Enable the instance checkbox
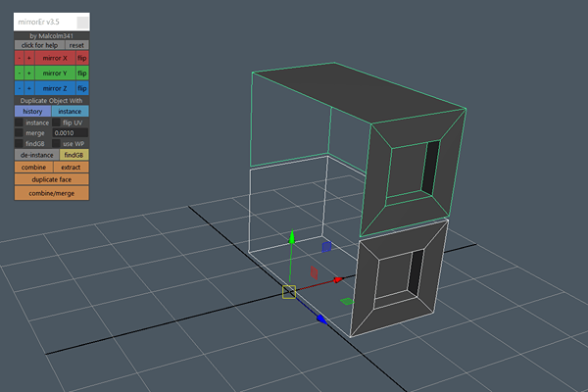This screenshot has height=392, width=588. [x=20, y=122]
